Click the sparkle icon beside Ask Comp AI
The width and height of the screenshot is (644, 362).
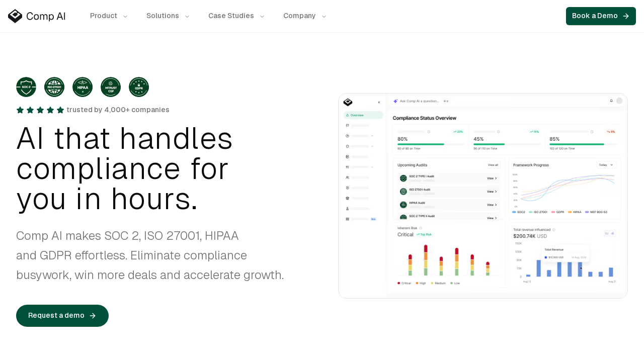(395, 101)
